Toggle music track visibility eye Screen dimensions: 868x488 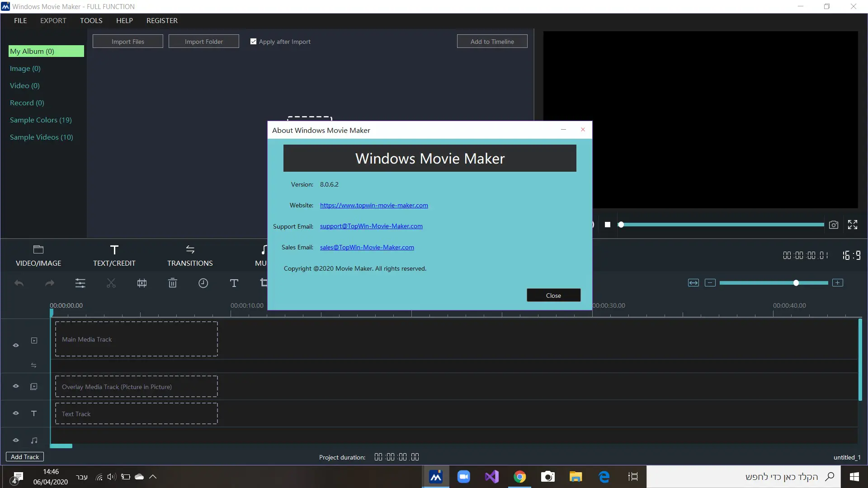16,440
